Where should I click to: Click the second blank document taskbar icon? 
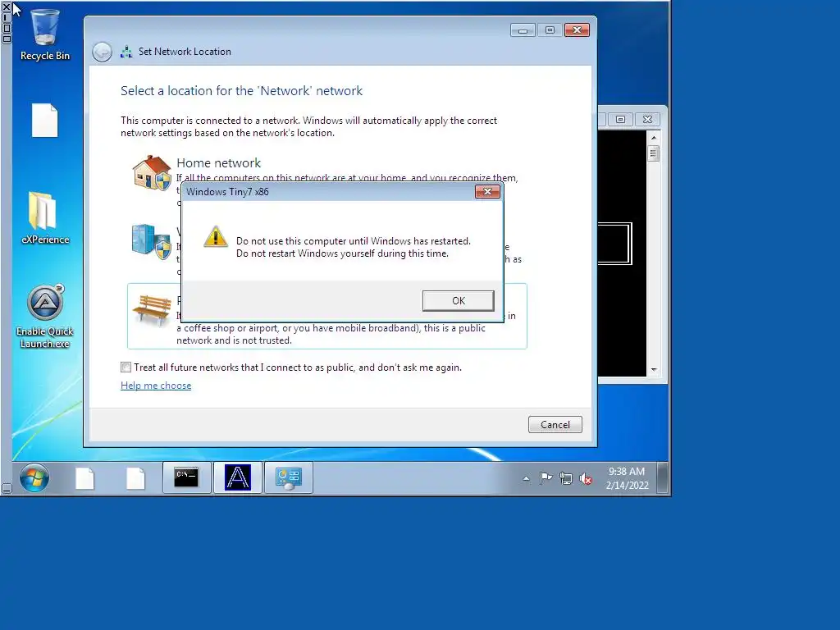point(135,478)
